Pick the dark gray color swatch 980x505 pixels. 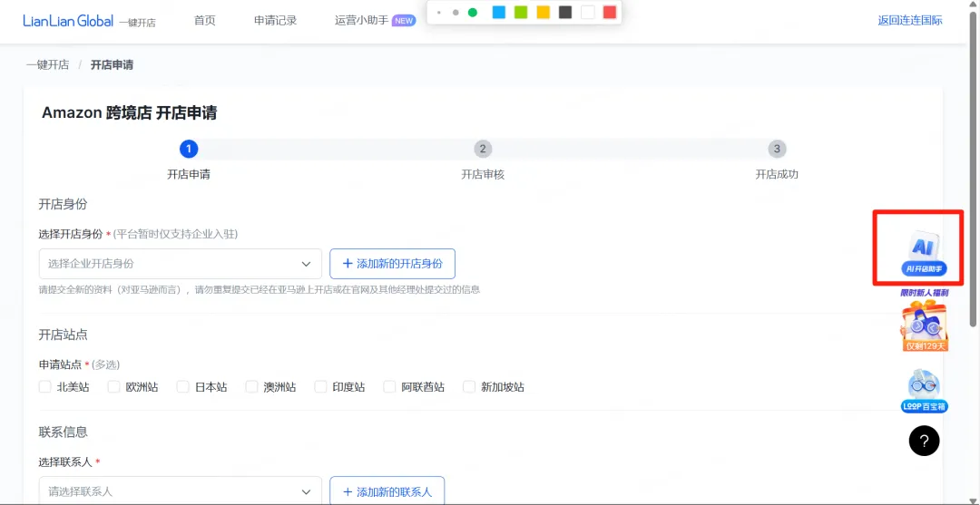565,13
